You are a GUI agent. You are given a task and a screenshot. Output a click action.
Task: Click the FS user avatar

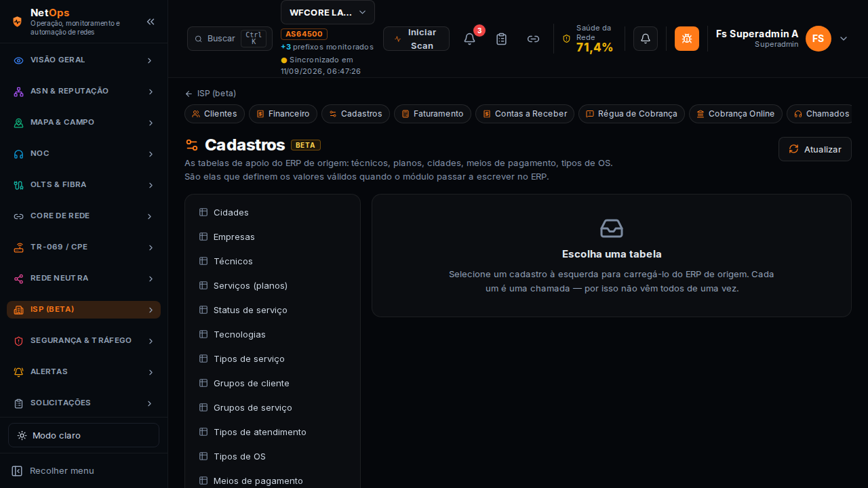point(818,39)
